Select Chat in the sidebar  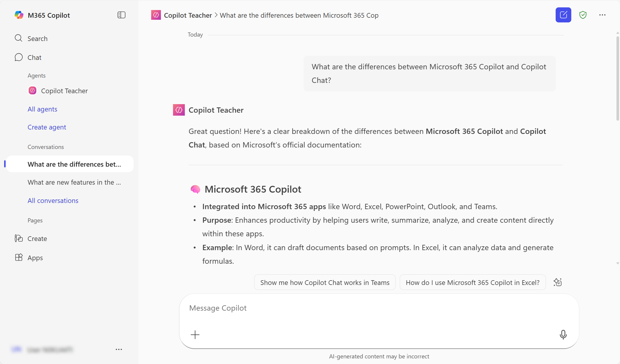coord(34,58)
